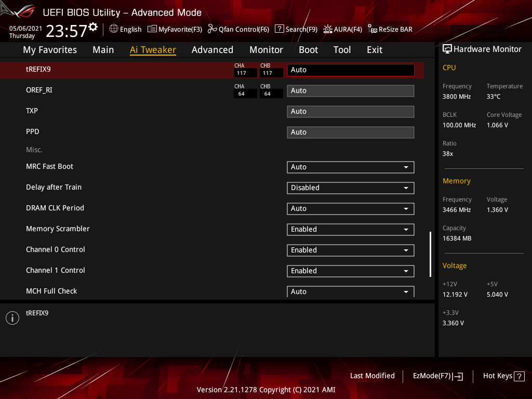Select the Memory Scrambler label
The width and height of the screenshot is (532, 399).
tap(58, 229)
